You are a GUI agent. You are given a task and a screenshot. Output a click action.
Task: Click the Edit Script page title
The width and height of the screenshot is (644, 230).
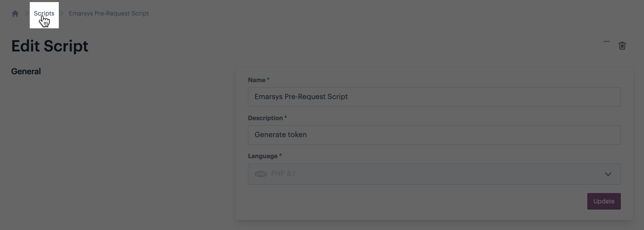50,46
